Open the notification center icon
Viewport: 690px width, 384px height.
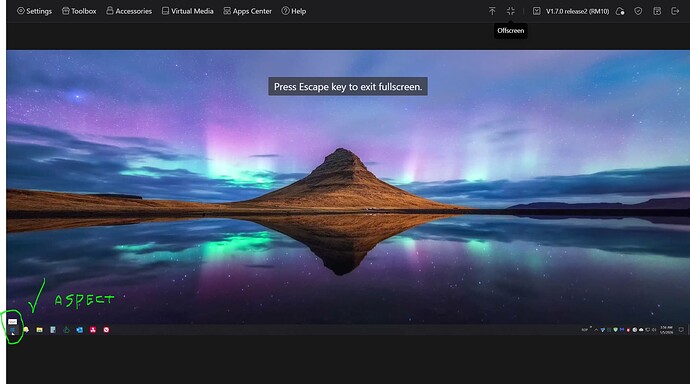click(681, 329)
